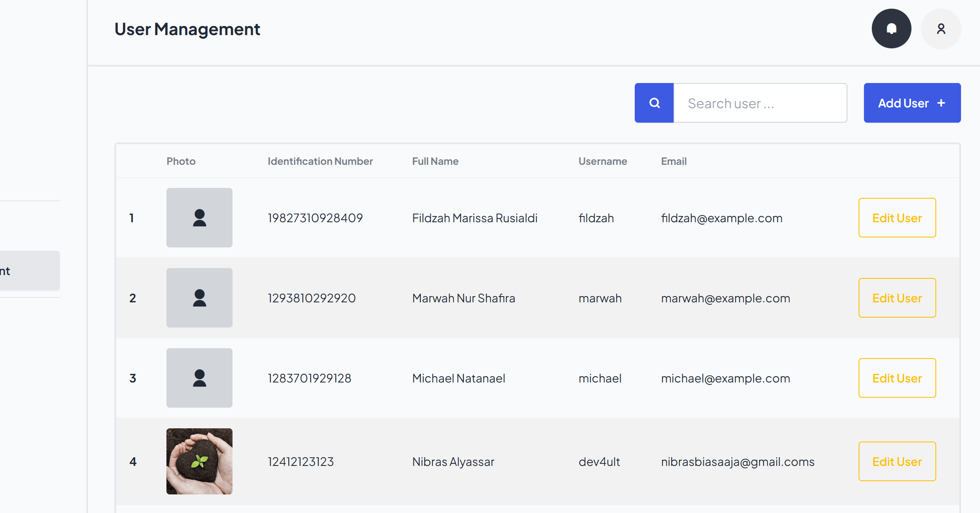The height and width of the screenshot is (513, 980).
Task: Click email marwah@example.com
Action: [726, 298]
